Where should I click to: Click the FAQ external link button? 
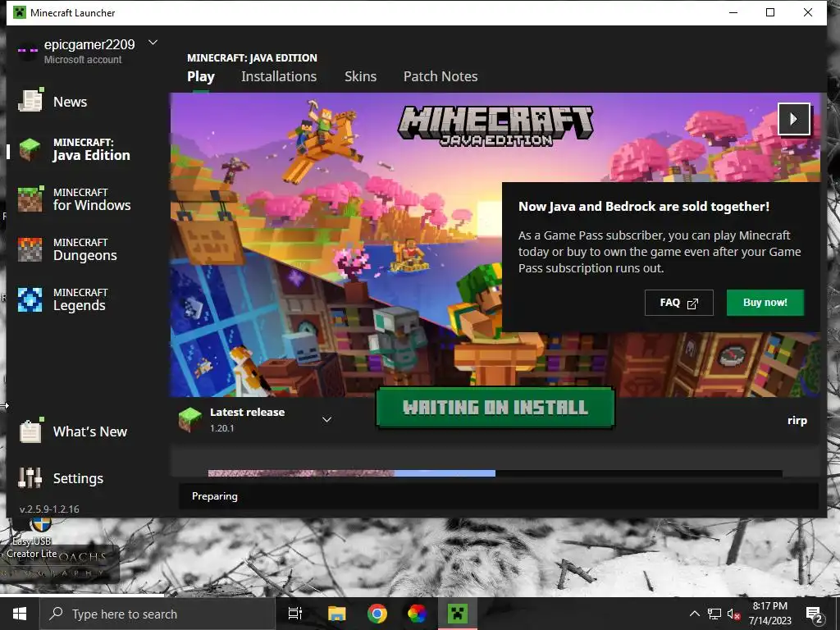tap(678, 303)
